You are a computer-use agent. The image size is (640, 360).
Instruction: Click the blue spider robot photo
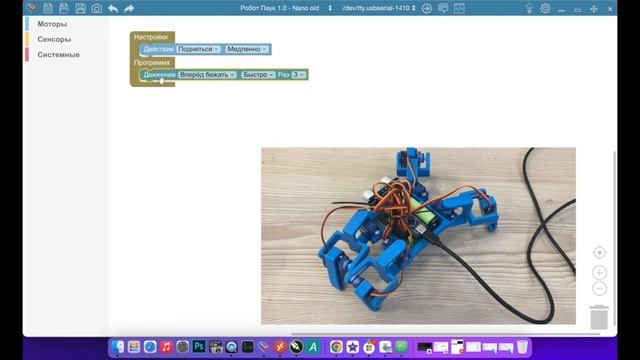point(418,236)
